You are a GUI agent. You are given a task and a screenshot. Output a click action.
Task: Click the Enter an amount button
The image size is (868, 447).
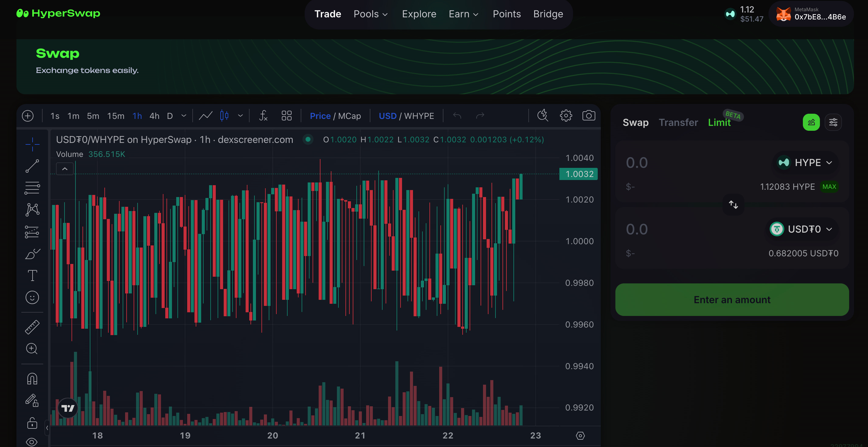coord(732,300)
